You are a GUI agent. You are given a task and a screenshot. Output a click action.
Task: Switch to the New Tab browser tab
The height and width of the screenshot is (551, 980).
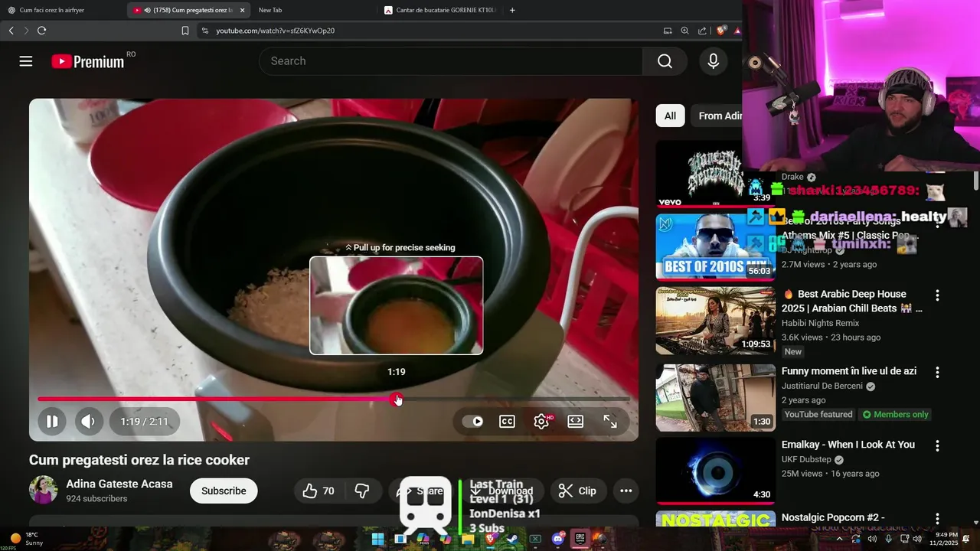click(314, 10)
